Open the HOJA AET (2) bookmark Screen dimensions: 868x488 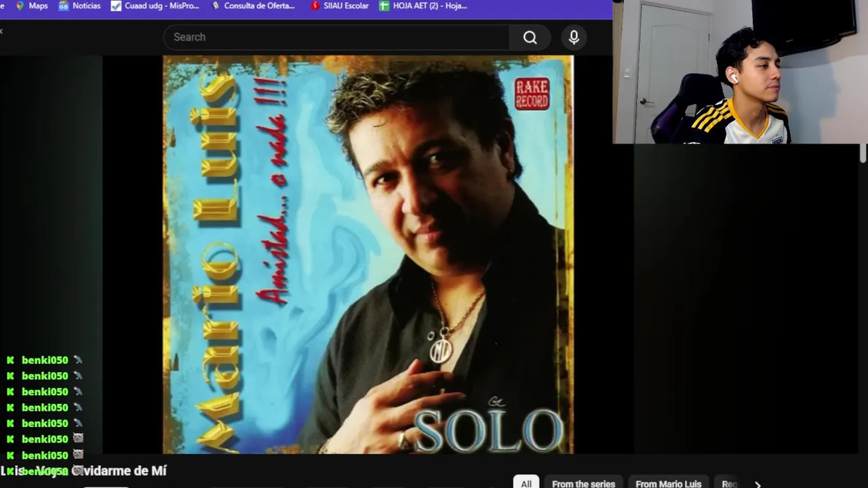422,5
